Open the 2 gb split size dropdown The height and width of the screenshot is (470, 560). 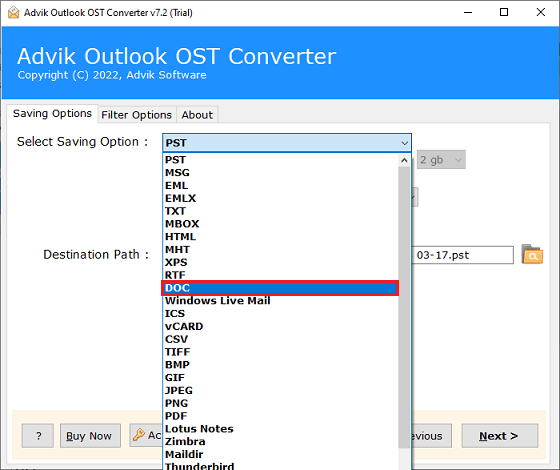[x=441, y=160]
